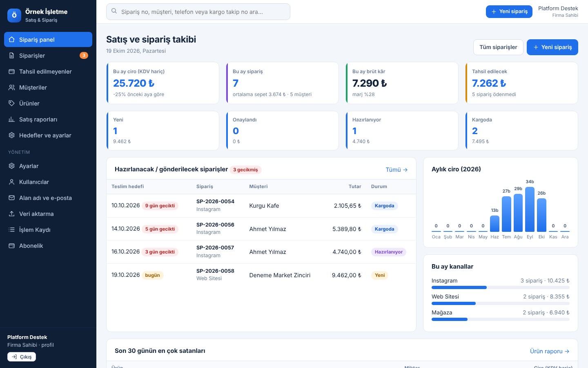Click the Mağaza channel progress bar
Viewport: 588px width, 368px height.
click(501, 319)
